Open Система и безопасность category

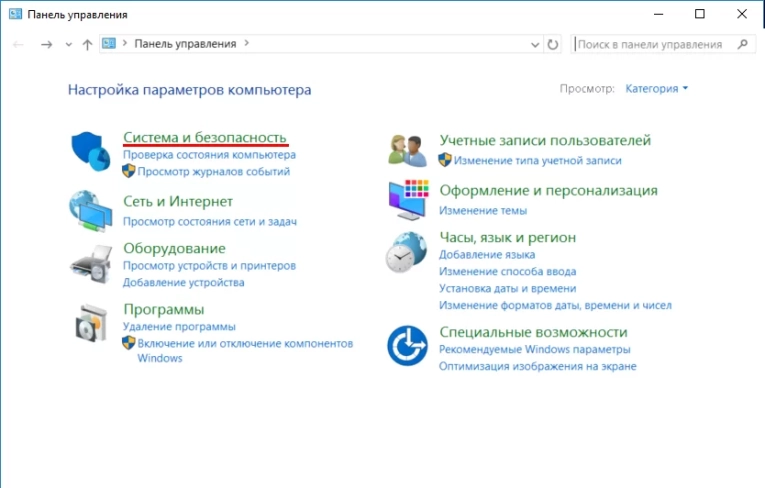coord(205,138)
